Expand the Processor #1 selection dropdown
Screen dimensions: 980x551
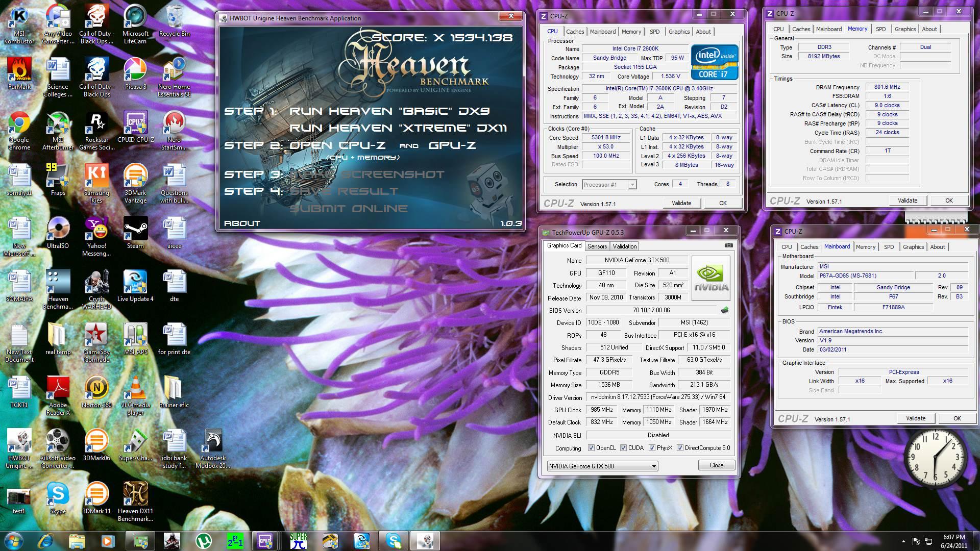click(632, 185)
